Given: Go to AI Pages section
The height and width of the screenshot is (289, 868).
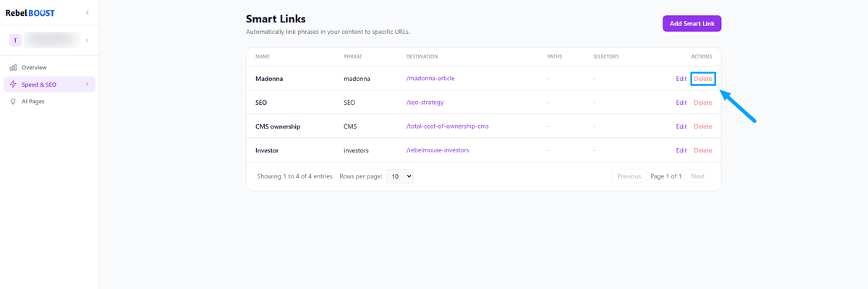Looking at the screenshot, I should pos(33,102).
